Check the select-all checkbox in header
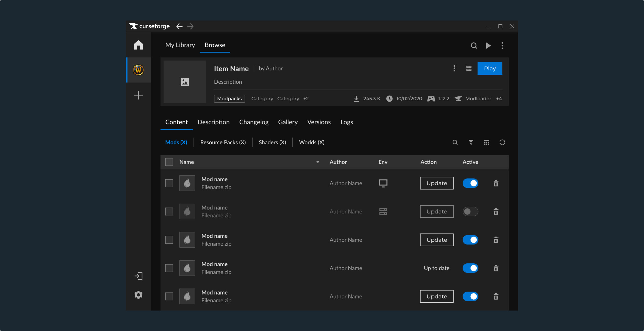The image size is (644, 331). pos(169,162)
